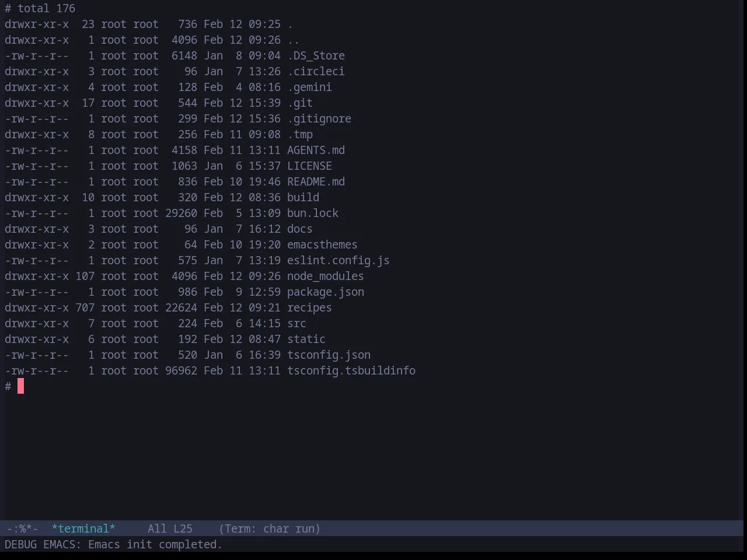Viewport: 747px width, 560px height.
Task: Click the 29260 size of bun.lock
Action: 181,213
